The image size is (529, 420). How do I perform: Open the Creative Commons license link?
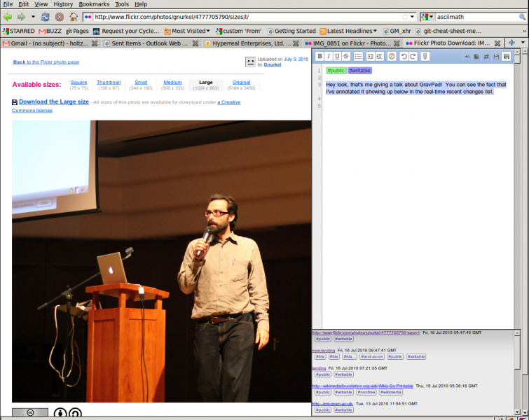(228, 102)
